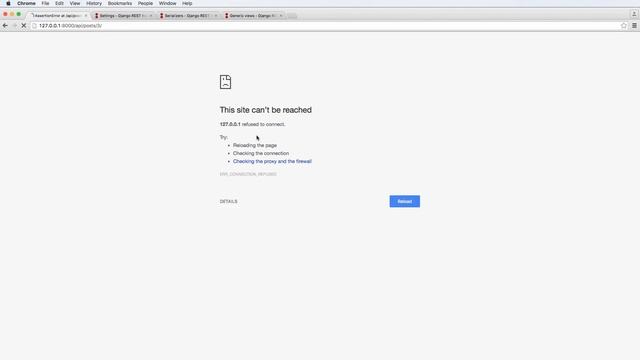640x360 pixels.
Task: Go forward using the forward arrow
Action: 14,25
